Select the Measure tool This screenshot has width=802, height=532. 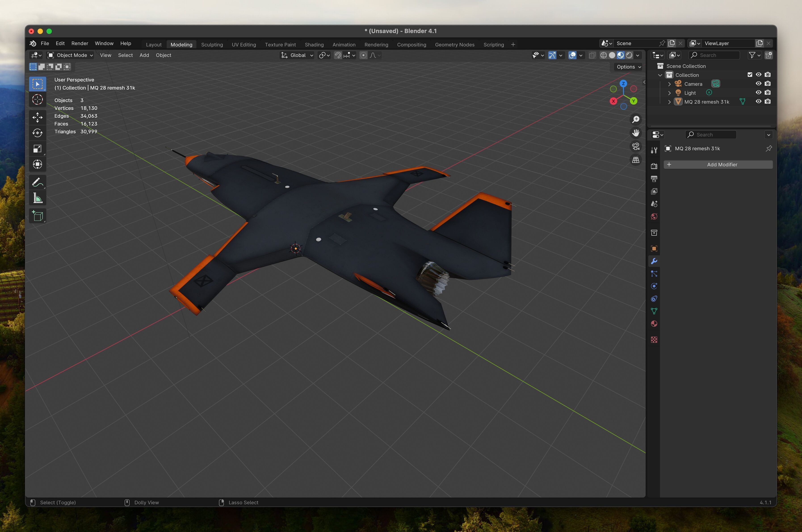[x=37, y=198]
